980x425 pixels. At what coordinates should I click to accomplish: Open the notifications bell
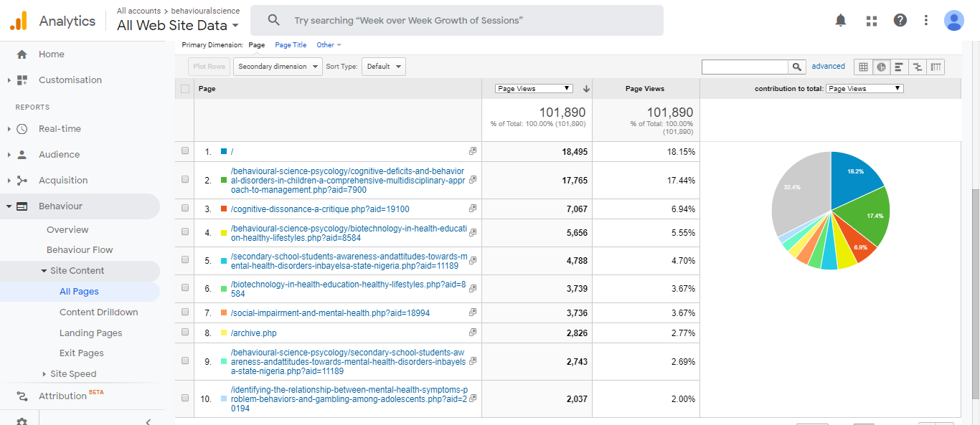841,21
